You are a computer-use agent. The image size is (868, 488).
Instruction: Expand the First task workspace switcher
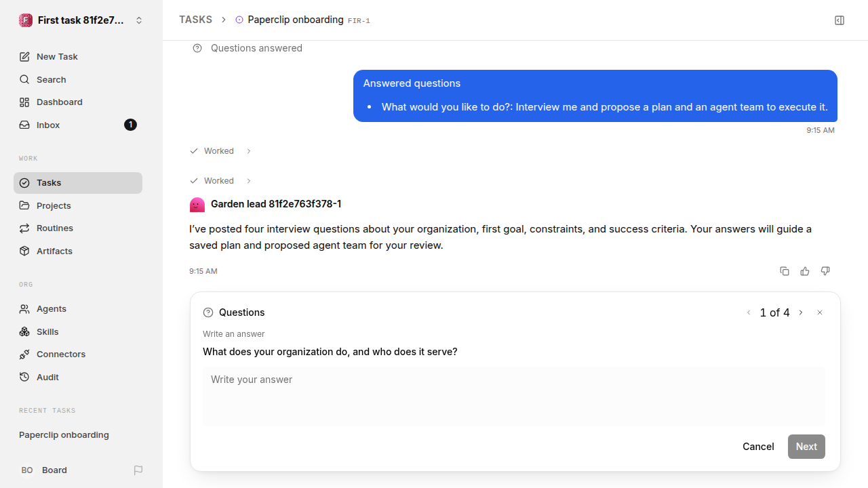(x=139, y=20)
